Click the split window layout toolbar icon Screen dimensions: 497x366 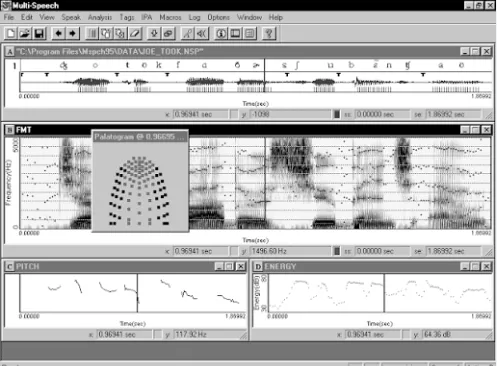(235, 33)
